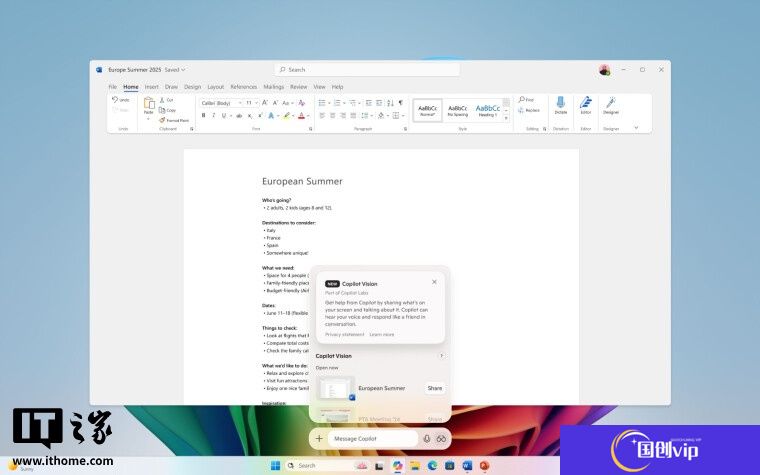Viewport: 760px width, 475px height.
Task: Center-align text in Paragraph group
Action: [x=332, y=115]
